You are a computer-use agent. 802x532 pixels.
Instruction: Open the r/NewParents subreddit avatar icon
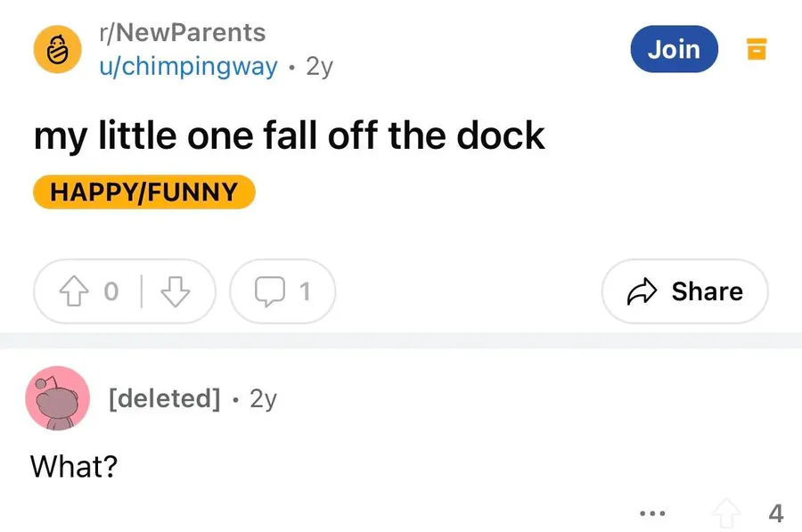57,50
